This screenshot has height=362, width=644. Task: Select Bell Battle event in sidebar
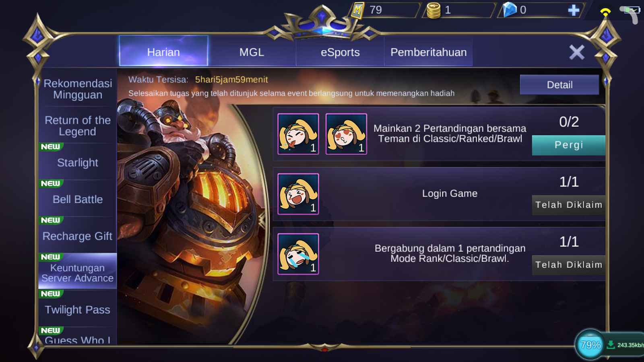tap(78, 199)
